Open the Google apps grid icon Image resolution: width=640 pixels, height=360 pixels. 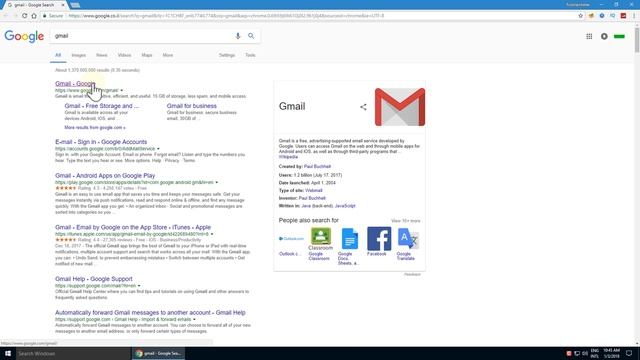point(589,36)
